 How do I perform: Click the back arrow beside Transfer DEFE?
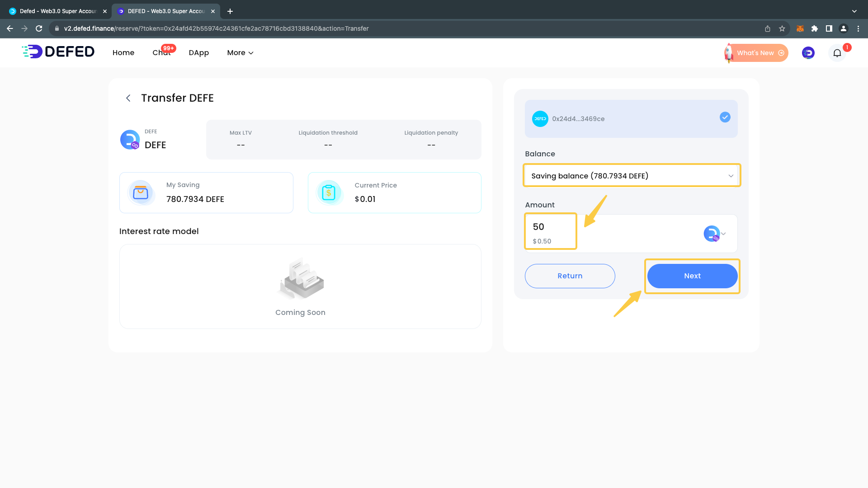pyautogui.click(x=128, y=98)
